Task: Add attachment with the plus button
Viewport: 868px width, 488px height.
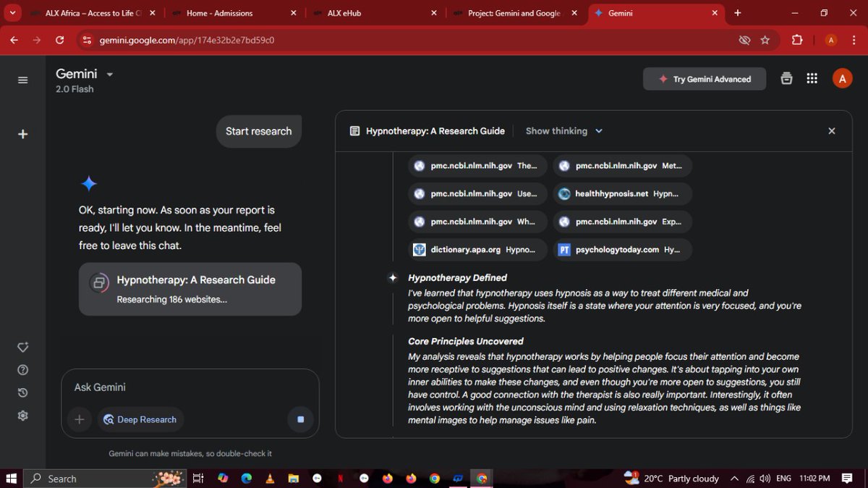Action: tap(80, 419)
